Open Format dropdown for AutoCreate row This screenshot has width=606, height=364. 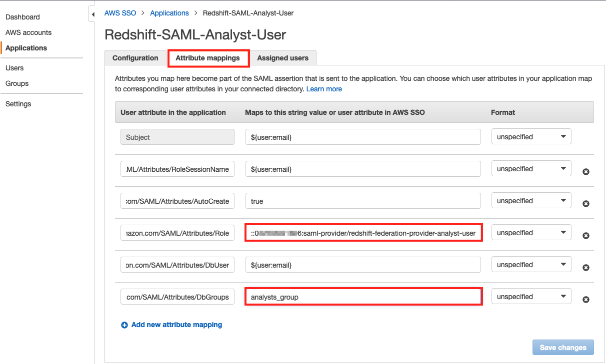coord(531,201)
